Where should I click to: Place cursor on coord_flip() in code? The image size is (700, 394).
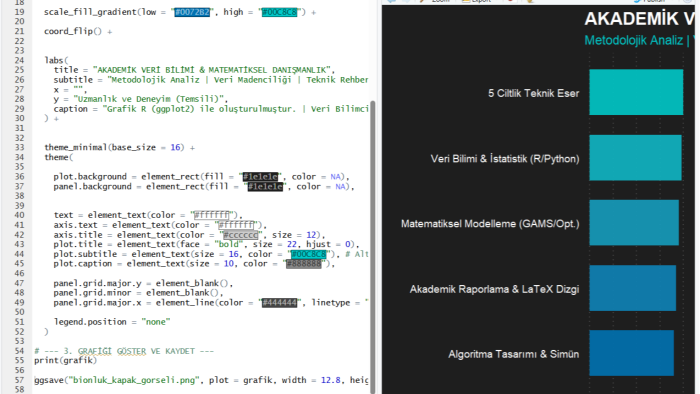click(73, 31)
